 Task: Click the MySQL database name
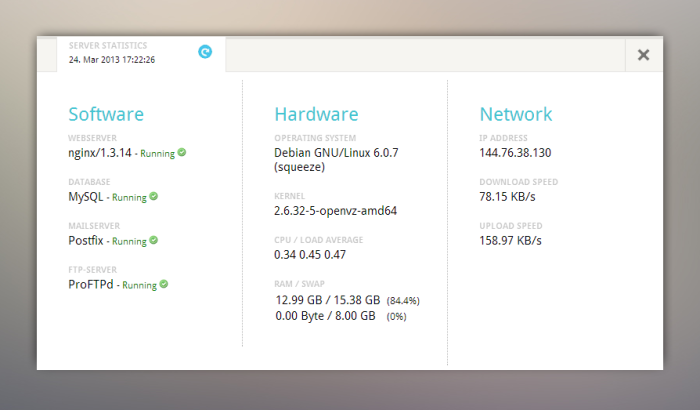point(86,197)
